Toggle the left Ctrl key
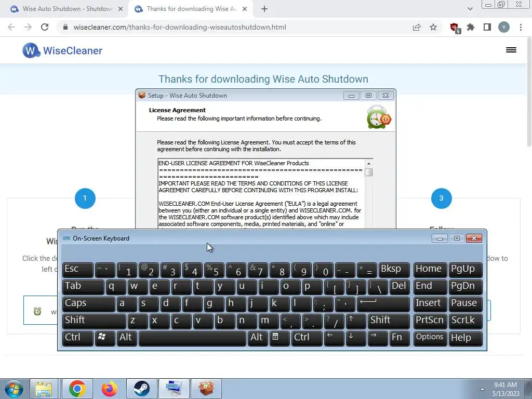 [78, 338]
